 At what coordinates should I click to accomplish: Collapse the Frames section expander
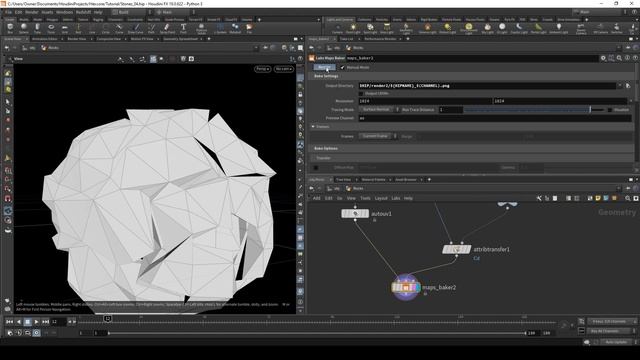pos(313,127)
